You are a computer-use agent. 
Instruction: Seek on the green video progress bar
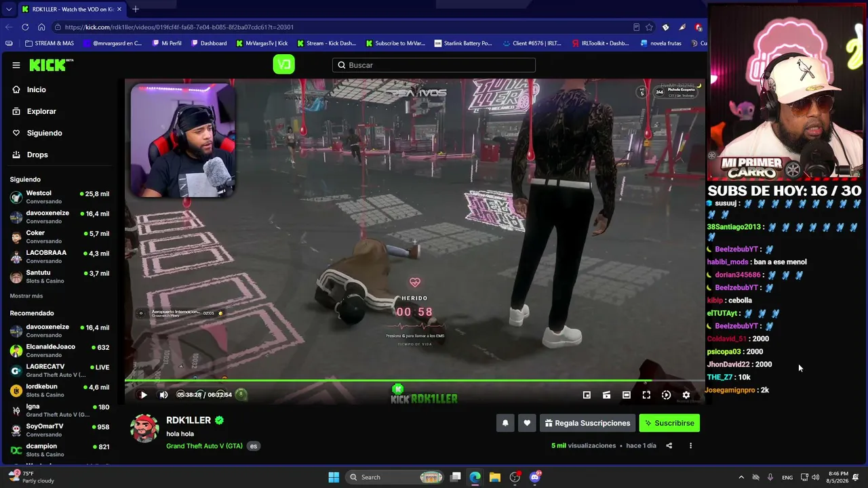pos(414,381)
